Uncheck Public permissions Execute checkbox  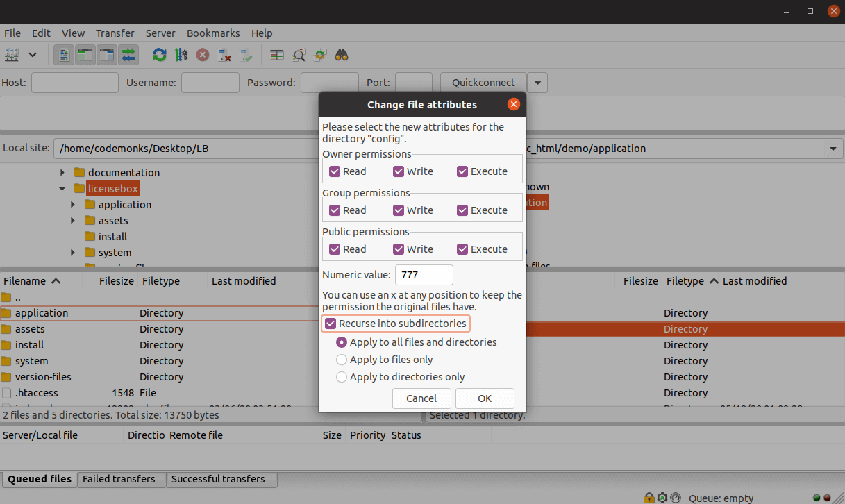click(x=462, y=249)
